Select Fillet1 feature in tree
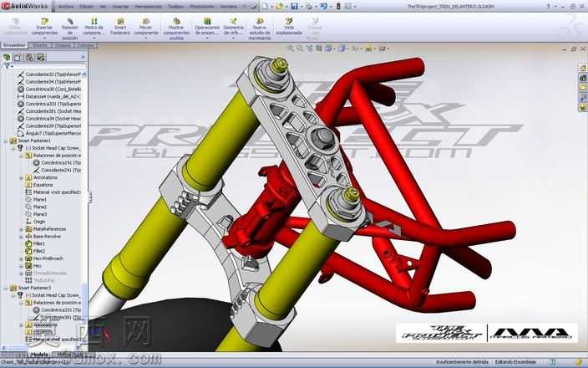 pos(35,243)
